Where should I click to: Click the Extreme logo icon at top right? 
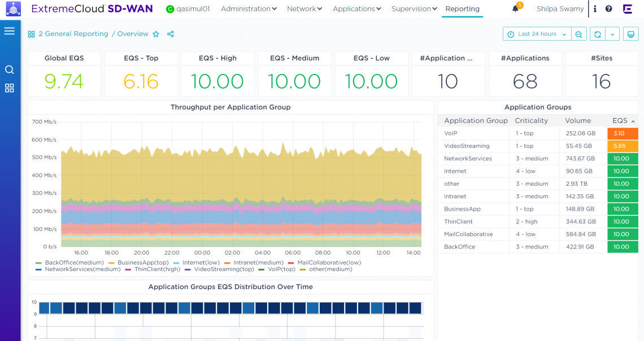[x=627, y=8]
